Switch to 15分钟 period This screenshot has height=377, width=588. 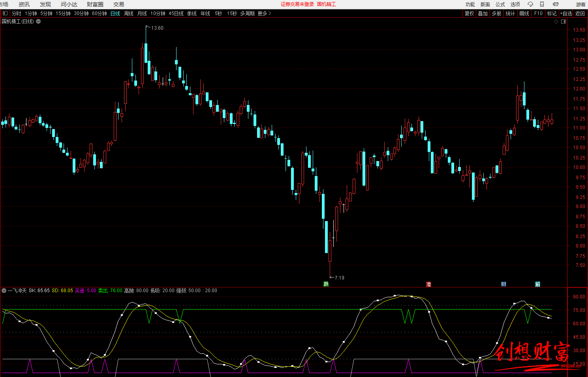coord(63,13)
